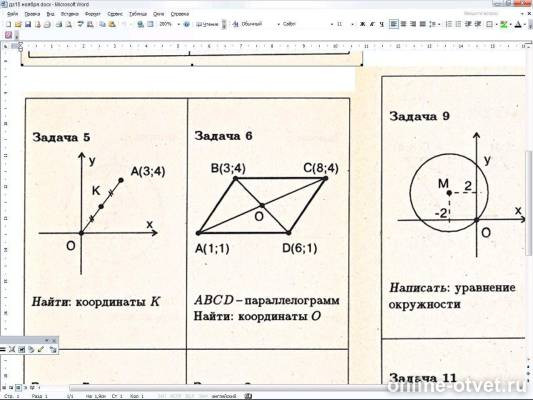Viewport: 533px width, 400px height.
Task: Open the Формат menu
Action: coord(92,14)
